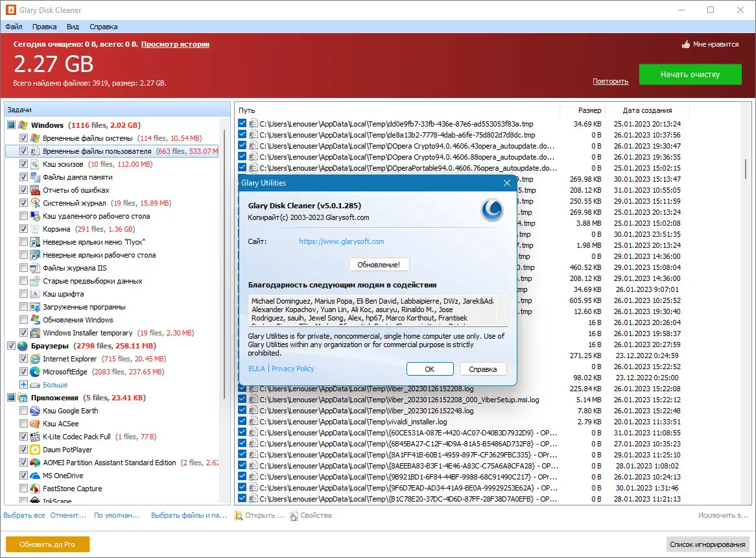Click the thumbnail cache (Кэш эскизов) icon
Viewport: 756px width, 558px height.
35,164
